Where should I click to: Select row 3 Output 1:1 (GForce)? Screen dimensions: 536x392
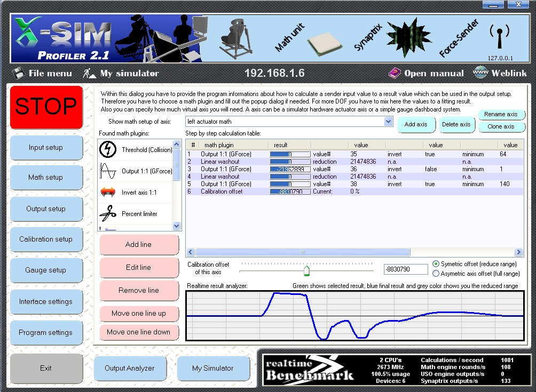click(354, 169)
